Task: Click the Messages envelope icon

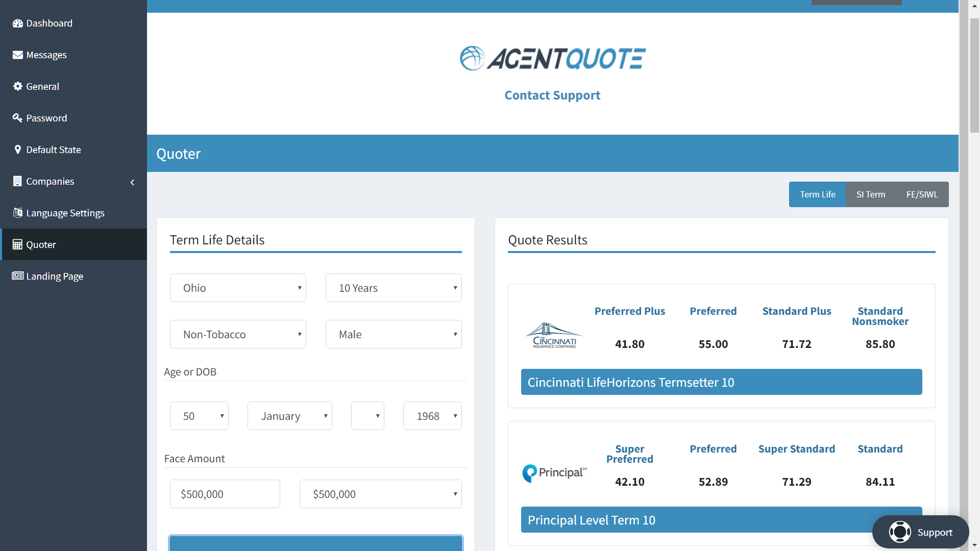Action: [18, 55]
